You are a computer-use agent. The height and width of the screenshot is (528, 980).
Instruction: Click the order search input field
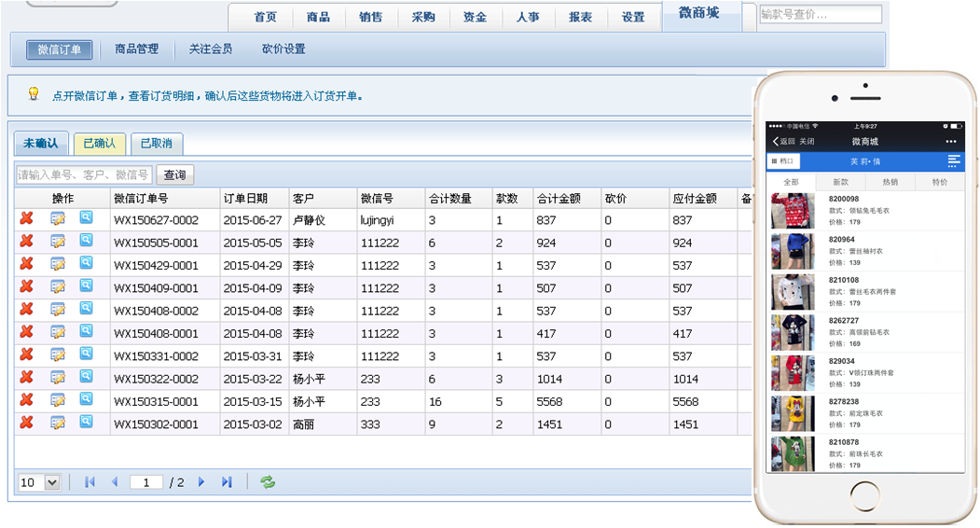[84, 175]
